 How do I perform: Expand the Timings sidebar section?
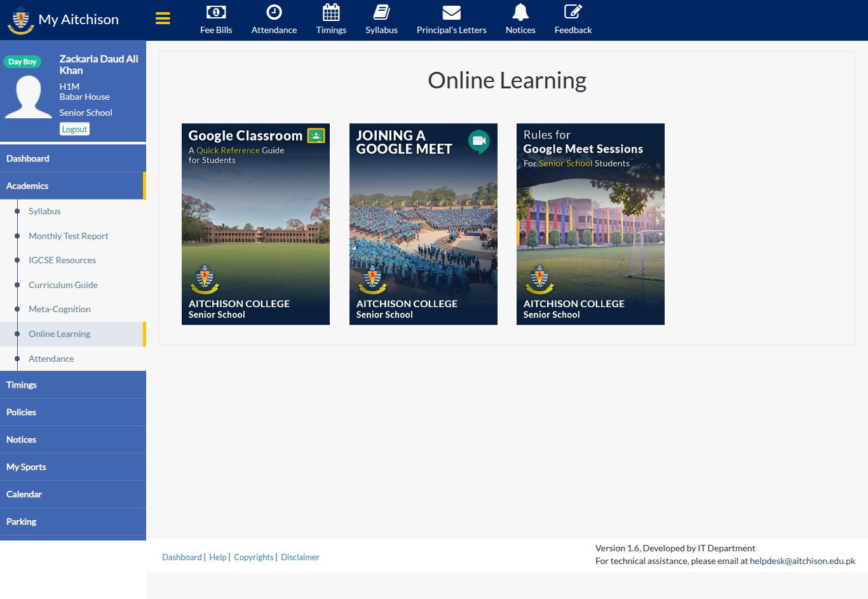coord(73,385)
